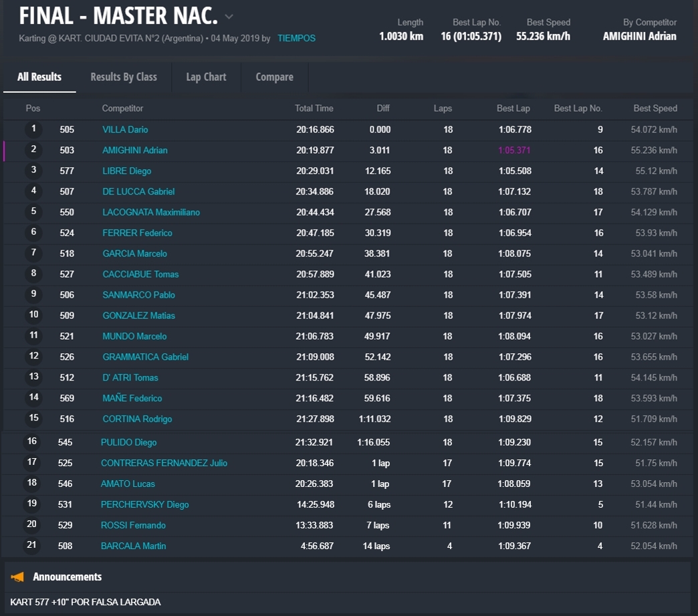
Task: Switch to the Results By Class tab
Action: click(124, 77)
